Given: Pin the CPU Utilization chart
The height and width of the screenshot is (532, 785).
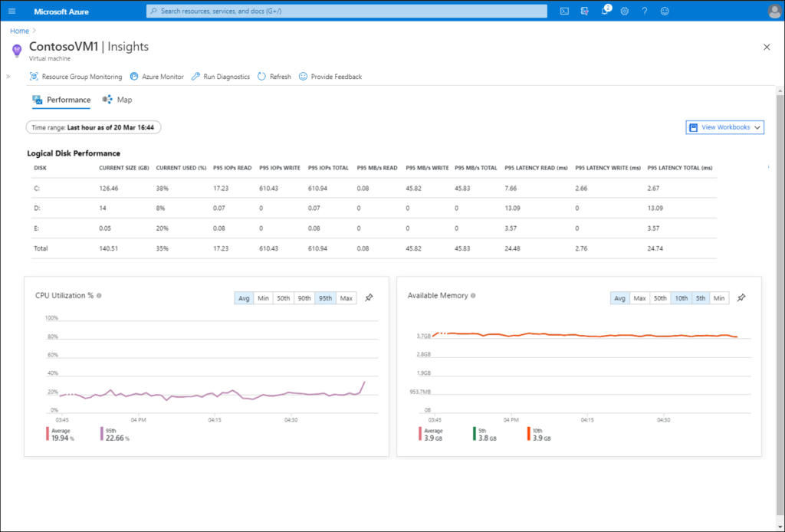Looking at the screenshot, I should coord(369,298).
